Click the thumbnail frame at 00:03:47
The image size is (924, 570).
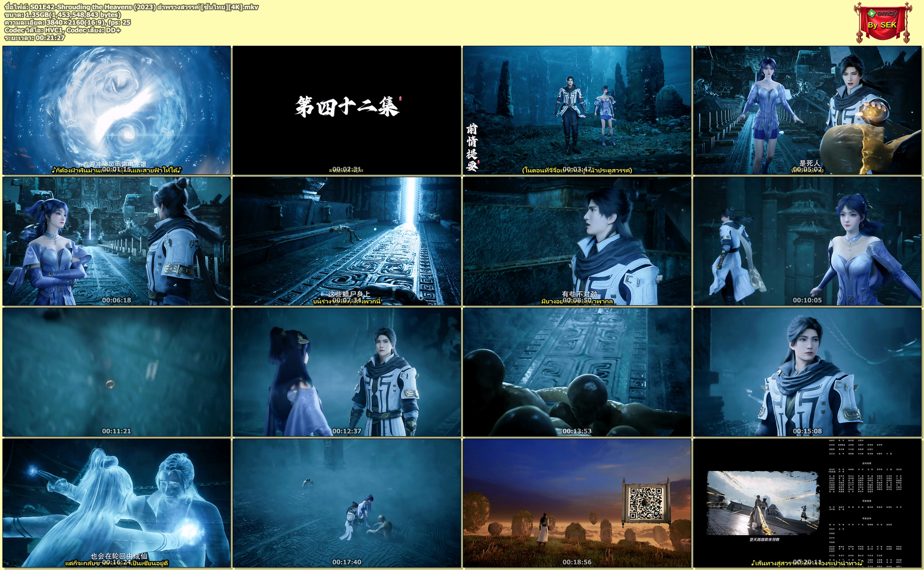577,110
